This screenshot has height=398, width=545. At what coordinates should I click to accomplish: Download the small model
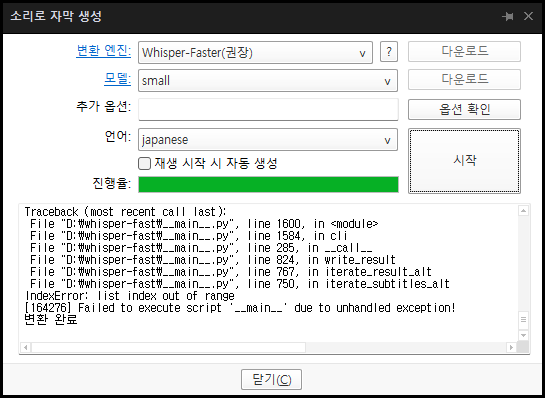click(x=464, y=80)
